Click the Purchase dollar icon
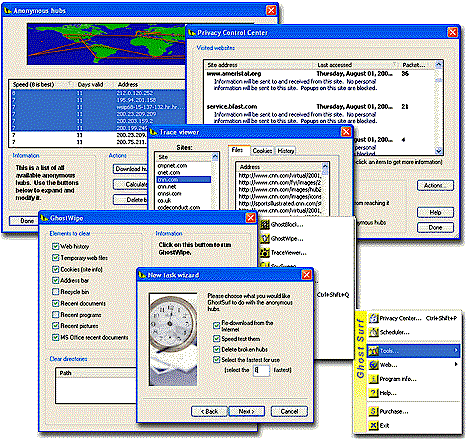 click(374, 411)
